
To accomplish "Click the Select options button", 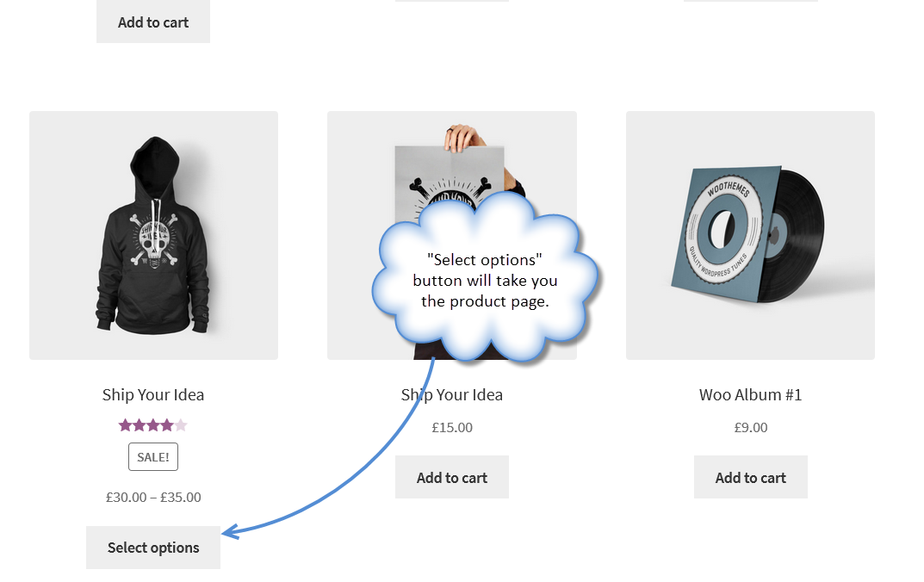I will click(x=152, y=547).
